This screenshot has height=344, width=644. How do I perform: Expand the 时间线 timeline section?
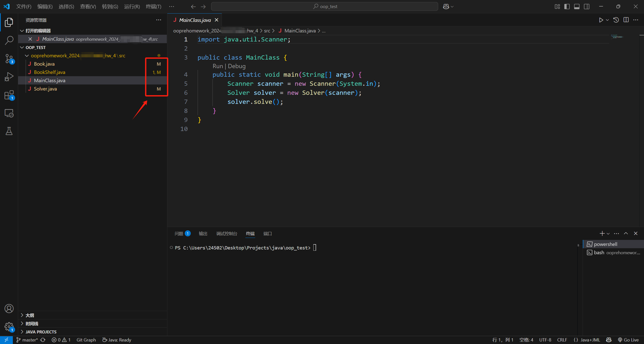pos(32,323)
